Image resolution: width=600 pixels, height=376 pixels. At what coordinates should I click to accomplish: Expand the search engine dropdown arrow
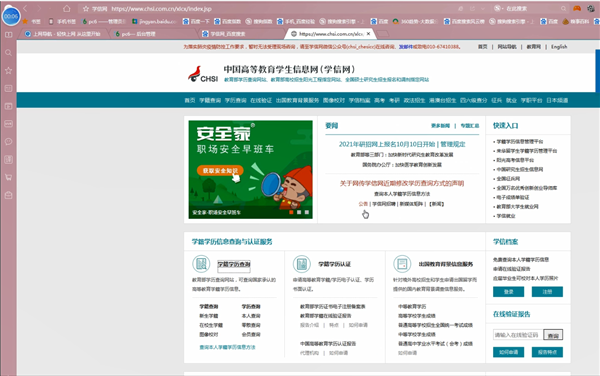click(x=502, y=8)
